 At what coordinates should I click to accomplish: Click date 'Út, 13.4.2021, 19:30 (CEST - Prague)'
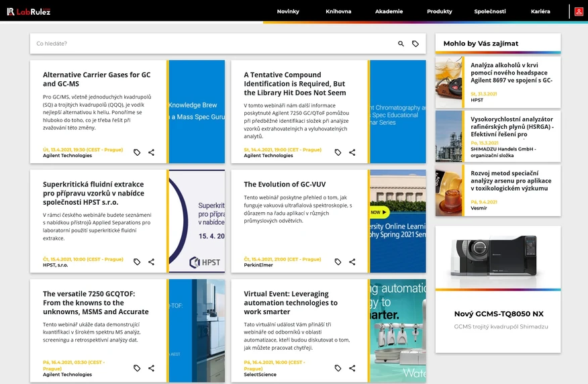tap(83, 150)
